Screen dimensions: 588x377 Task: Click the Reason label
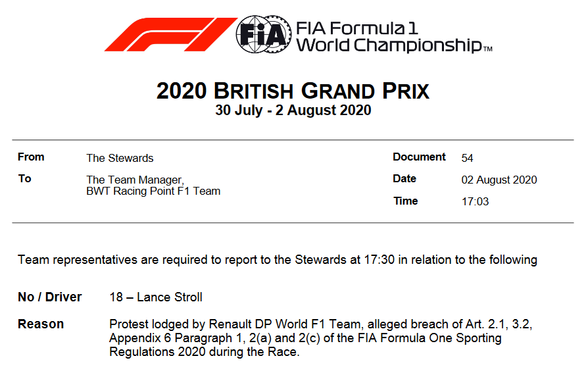41,324
